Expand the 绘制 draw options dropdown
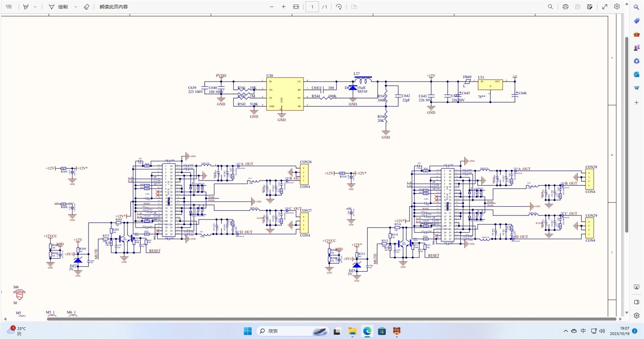 point(76,7)
